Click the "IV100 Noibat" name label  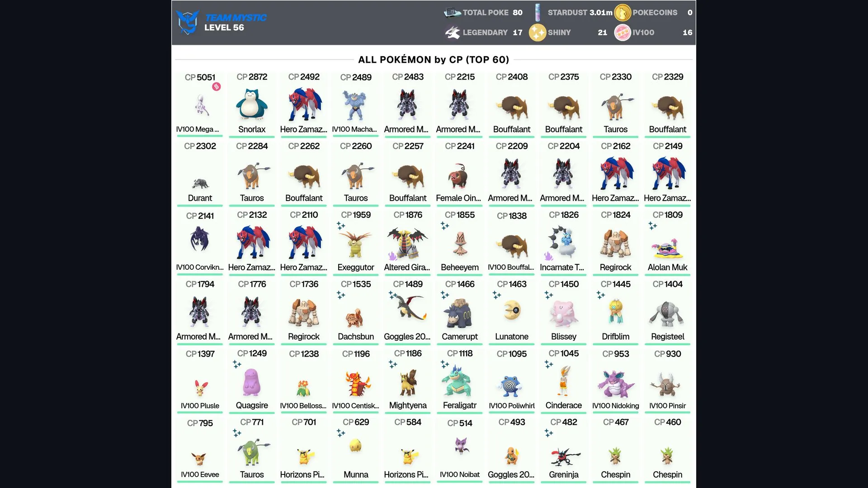pos(460,474)
